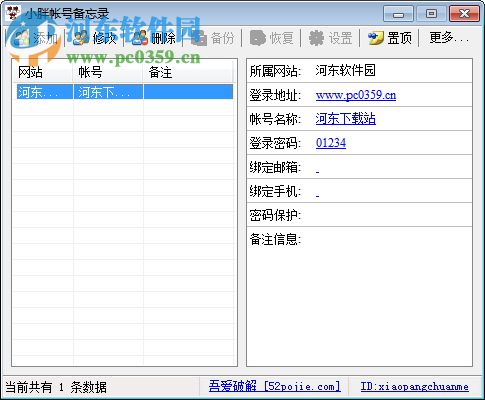Image resolution: width=485 pixels, height=400 pixels.
Task: Click the 河东软件园 site name text
Action: [x=345, y=71]
